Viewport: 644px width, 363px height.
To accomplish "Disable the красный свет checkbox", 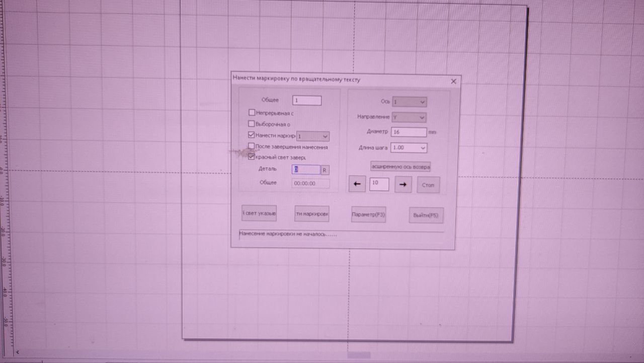I will 252,157.
